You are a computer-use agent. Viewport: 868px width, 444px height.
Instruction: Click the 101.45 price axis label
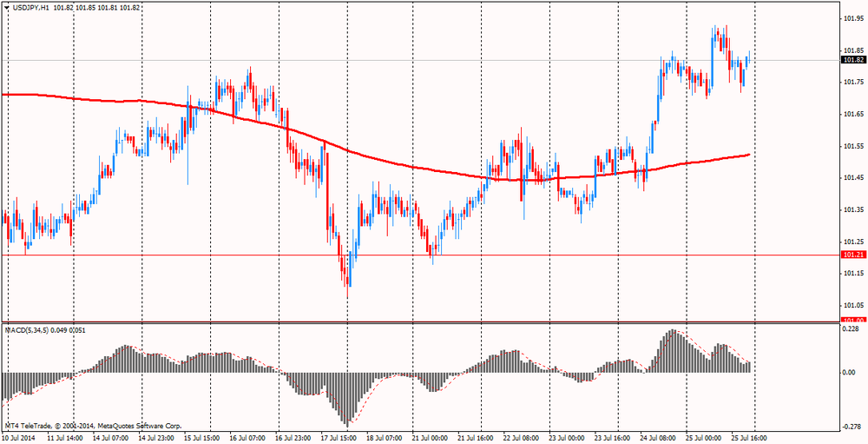coord(853,178)
